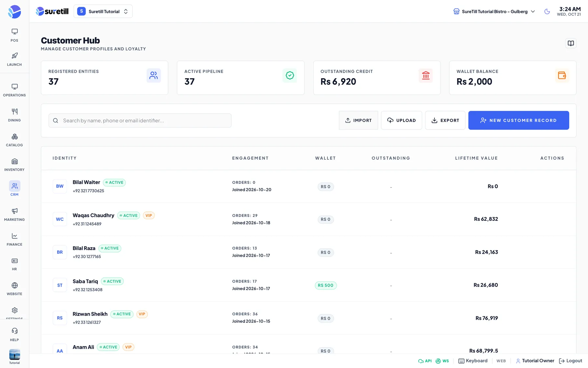
Task: Click the WS connection status indicator
Action: point(442,361)
